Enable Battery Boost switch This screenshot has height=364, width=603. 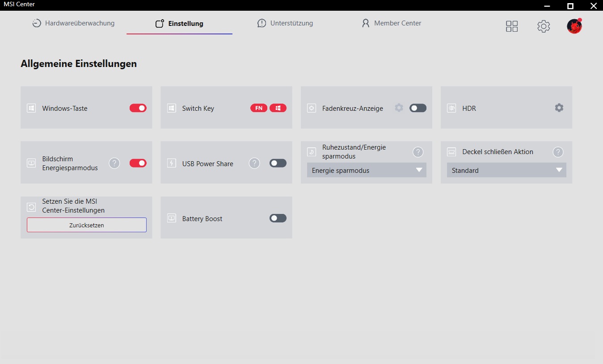click(x=278, y=218)
